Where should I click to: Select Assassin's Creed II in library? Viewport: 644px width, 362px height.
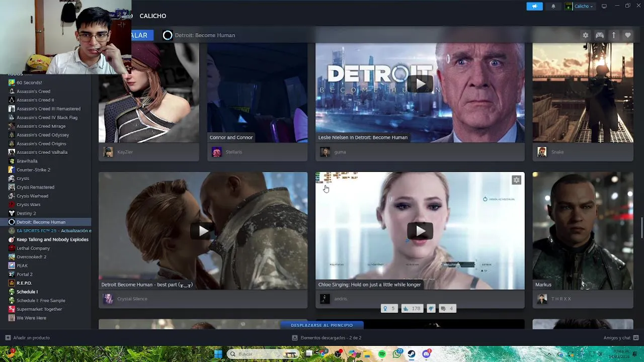[x=35, y=100]
